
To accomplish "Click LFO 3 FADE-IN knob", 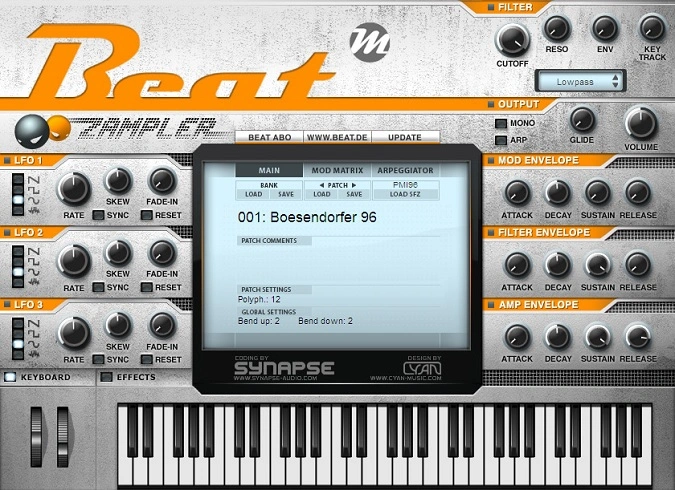I will [162, 326].
